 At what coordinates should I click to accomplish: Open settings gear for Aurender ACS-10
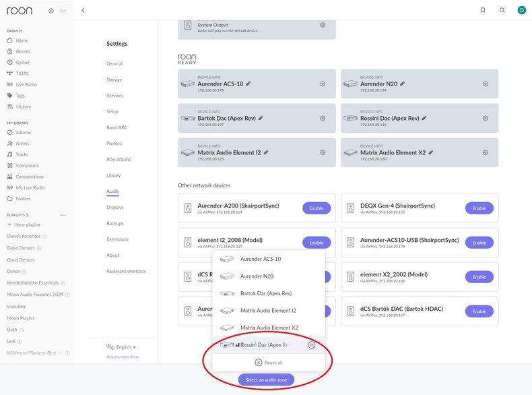click(323, 84)
